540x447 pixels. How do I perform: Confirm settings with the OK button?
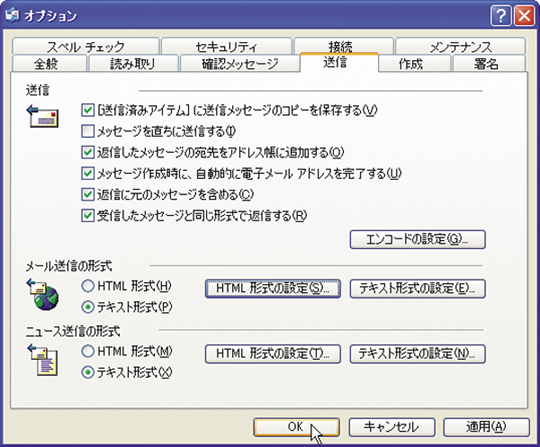point(297,427)
